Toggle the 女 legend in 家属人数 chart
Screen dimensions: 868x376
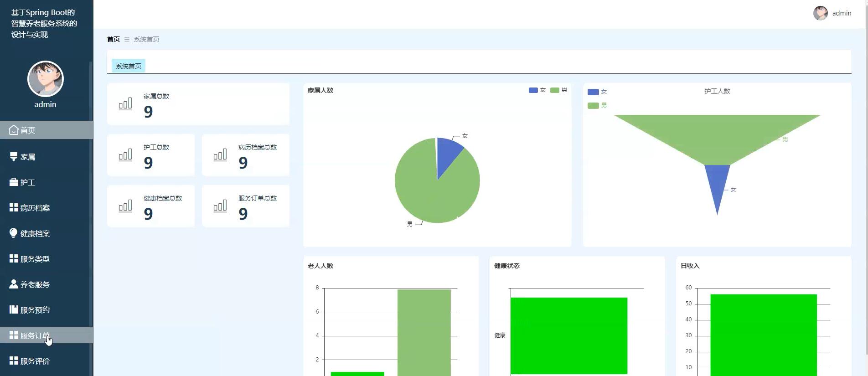[x=537, y=90]
